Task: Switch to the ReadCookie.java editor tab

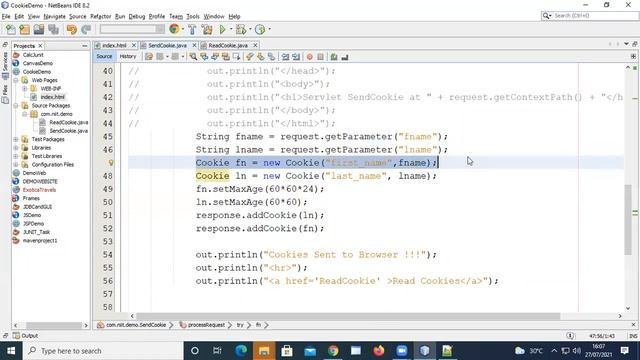Action: (228, 45)
